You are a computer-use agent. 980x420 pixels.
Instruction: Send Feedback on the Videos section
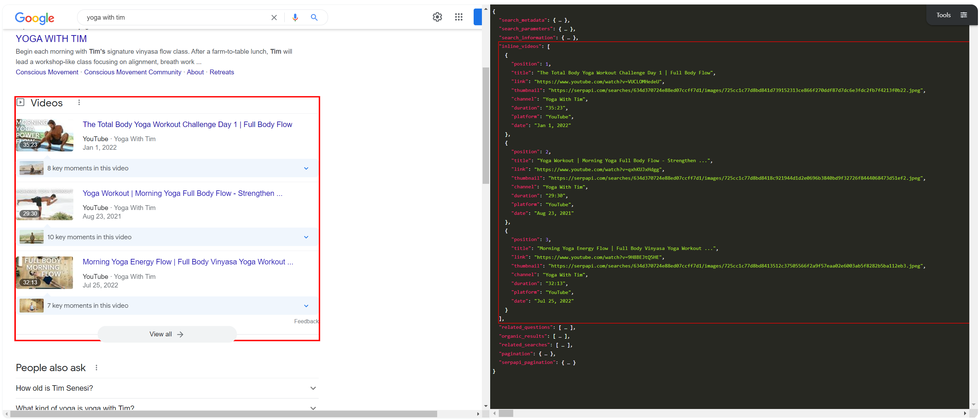tap(306, 321)
